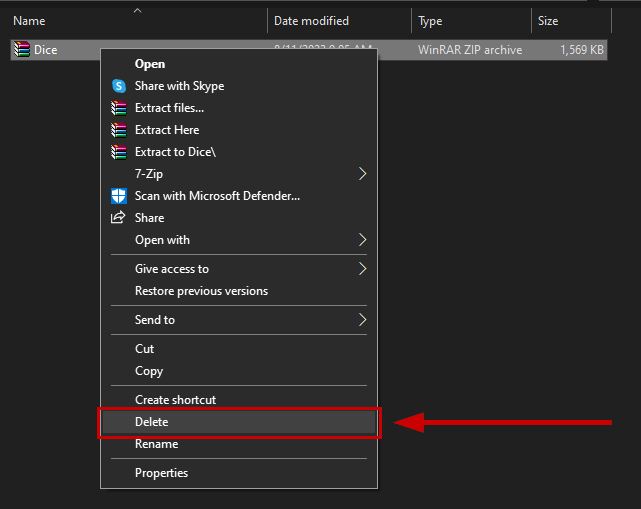Click the WinRAR icon next to Extract files
Viewport: 641px width, 509px height.
(119, 108)
